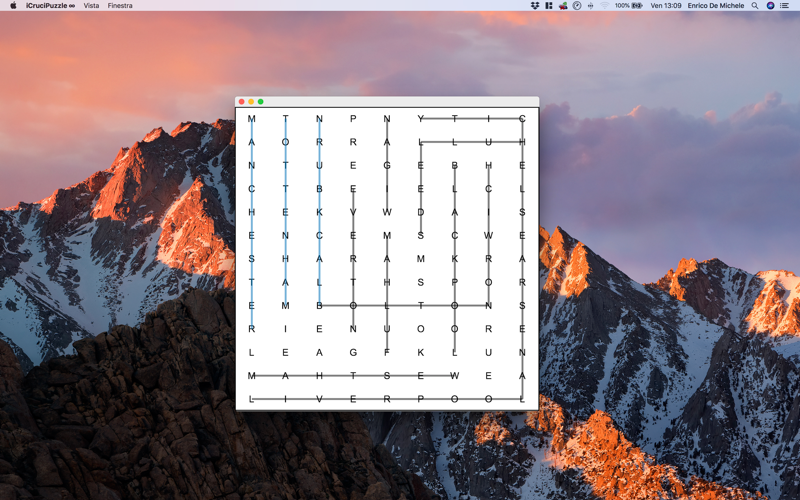This screenshot has height=500, width=800.
Task: Open the Dropbox menu bar icon
Action: click(535, 6)
